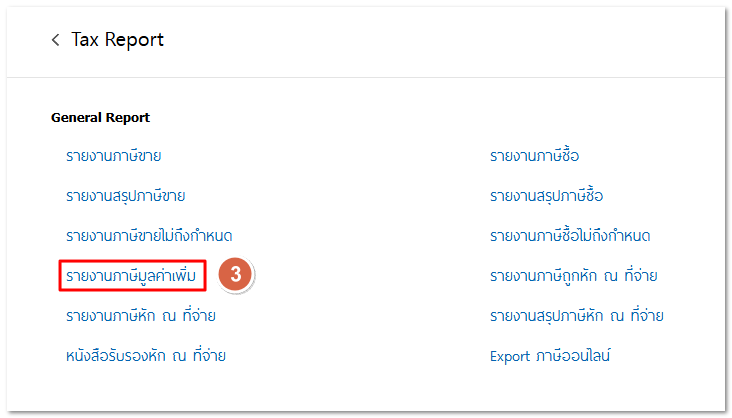Click empty header area right of Tax Report
Image resolution: width=732 pixels, height=418 pixels.
[x=450, y=40]
